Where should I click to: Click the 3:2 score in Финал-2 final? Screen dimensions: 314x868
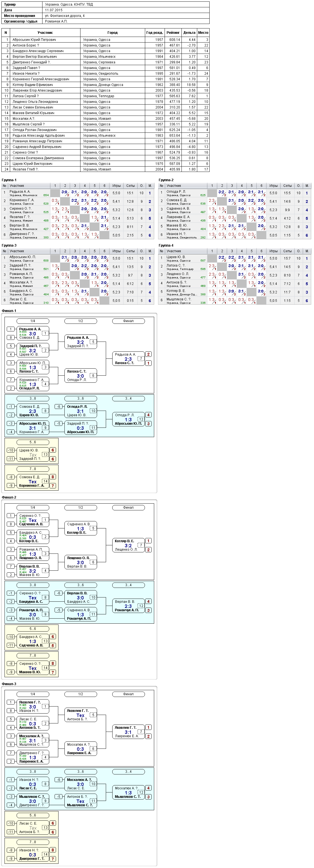[128, 546]
